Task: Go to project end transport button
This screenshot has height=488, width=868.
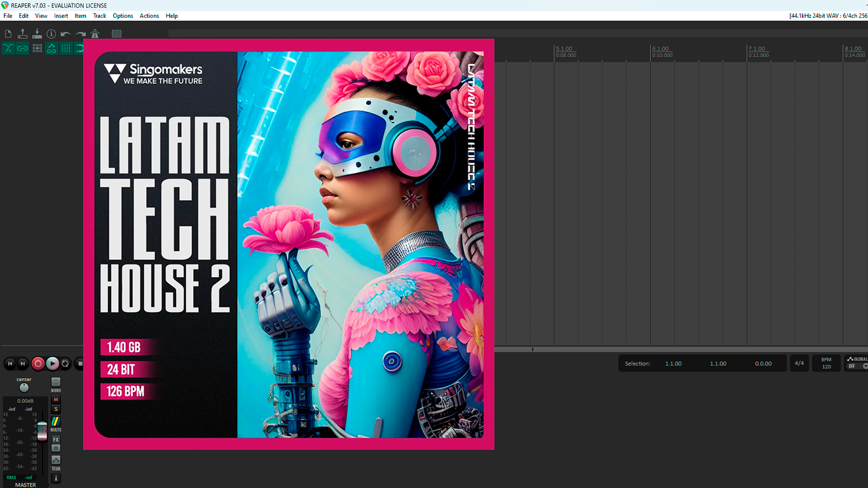Action: coord(23,363)
